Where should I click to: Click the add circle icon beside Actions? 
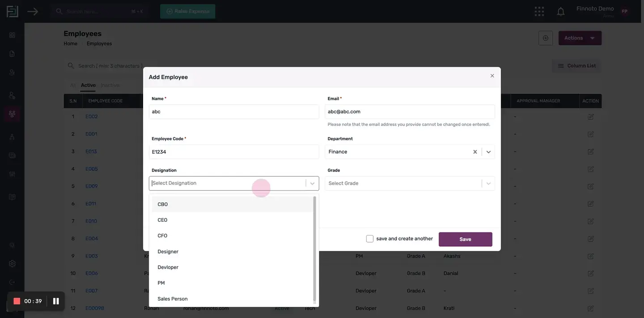(546, 38)
